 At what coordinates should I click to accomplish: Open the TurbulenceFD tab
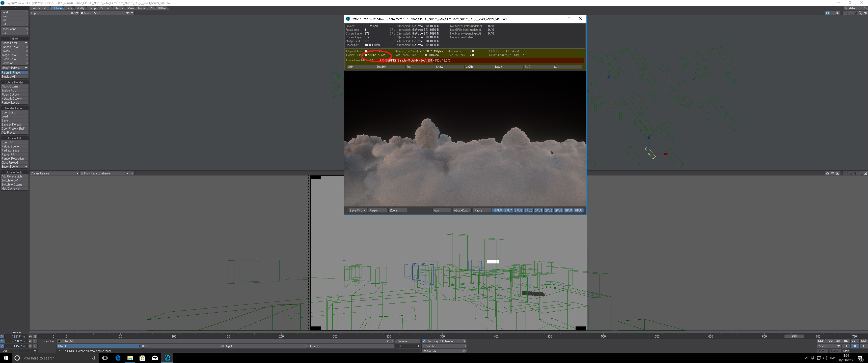[40, 8]
